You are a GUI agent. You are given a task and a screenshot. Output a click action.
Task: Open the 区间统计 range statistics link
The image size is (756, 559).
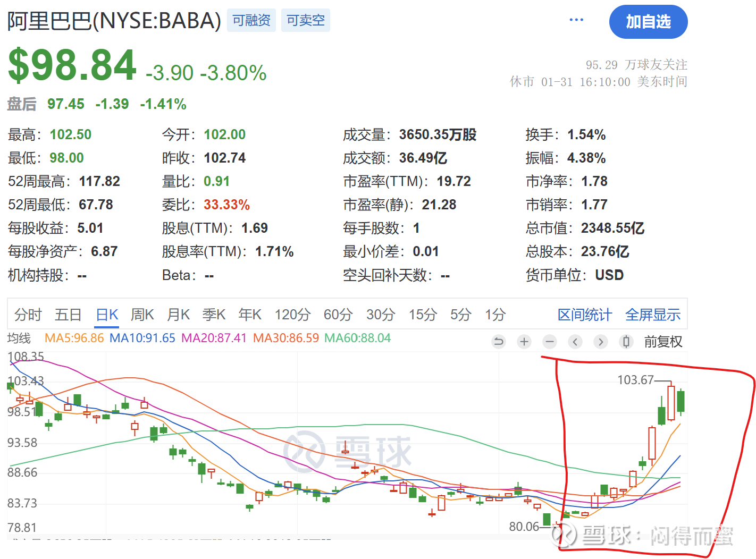pos(585,315)
